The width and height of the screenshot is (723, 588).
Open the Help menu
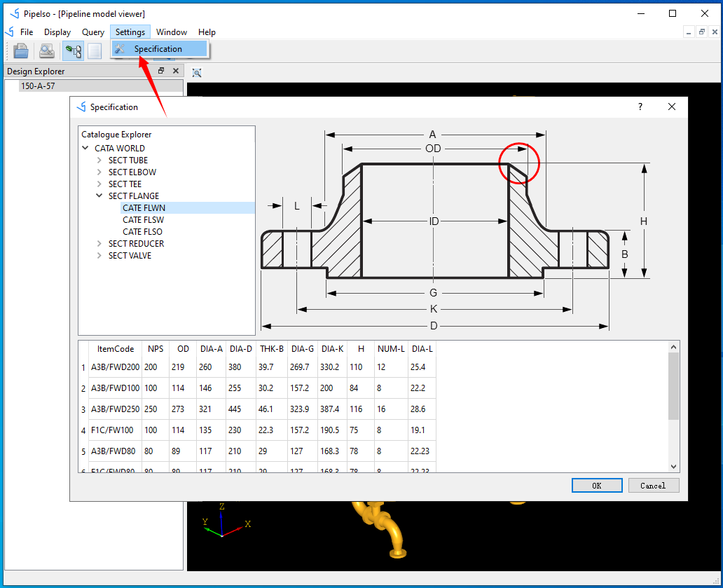pyautogui.click(x=207, y=32)
